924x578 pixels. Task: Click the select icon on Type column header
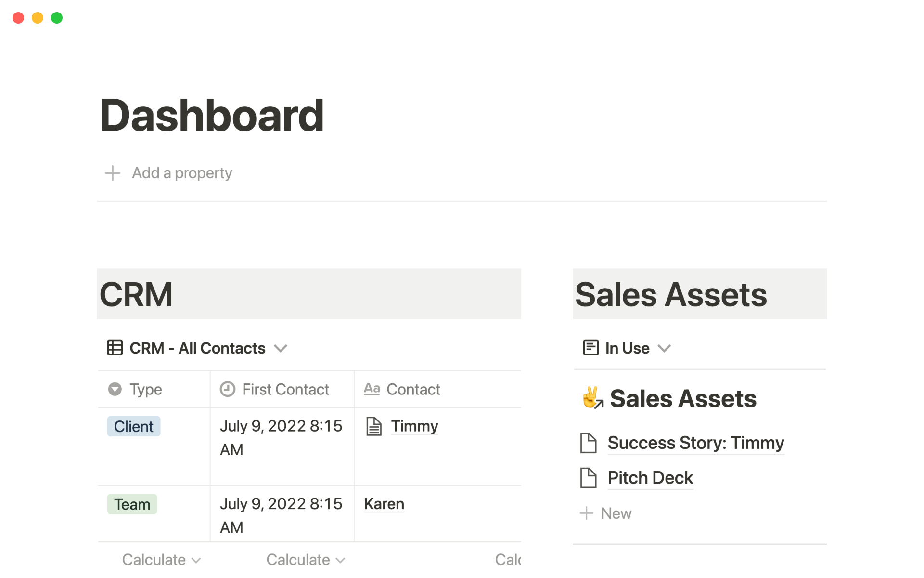tap(115, 389)
